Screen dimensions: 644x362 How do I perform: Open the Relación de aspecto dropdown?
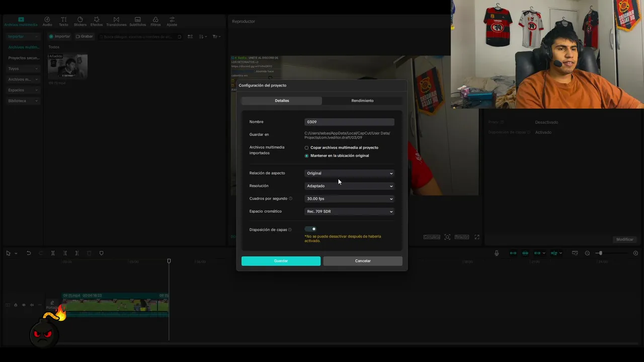[349, 173]
